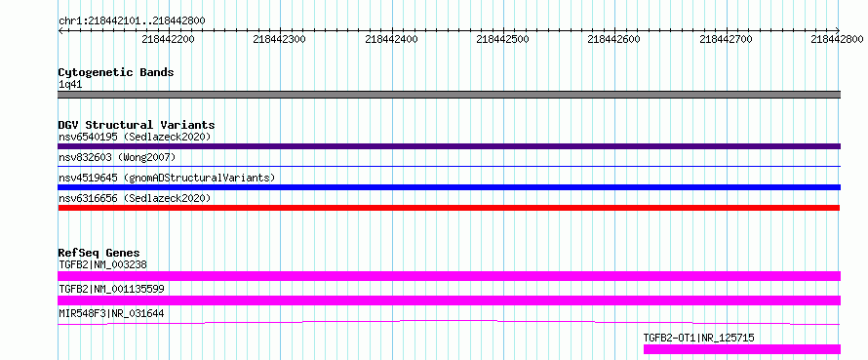Open gene label TGFB2|NM_003238
The width and height of the screenshot is (868, 360).
coord(102,264)
